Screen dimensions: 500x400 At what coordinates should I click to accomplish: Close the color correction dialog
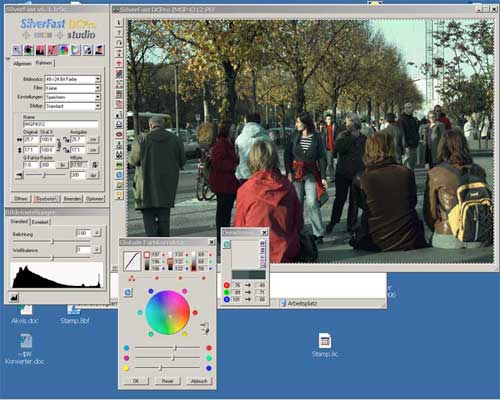tap(212, 242)
